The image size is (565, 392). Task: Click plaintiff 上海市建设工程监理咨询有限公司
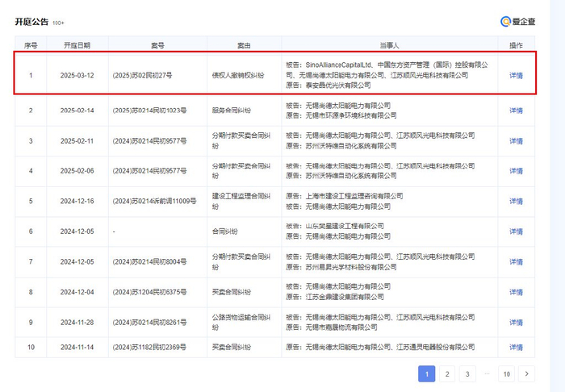tap(354, 196)
